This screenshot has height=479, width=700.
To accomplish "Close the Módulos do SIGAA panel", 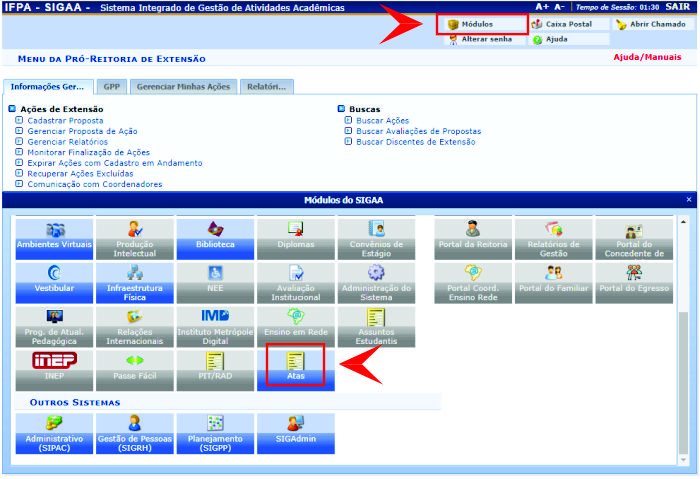I will (689, 200).
